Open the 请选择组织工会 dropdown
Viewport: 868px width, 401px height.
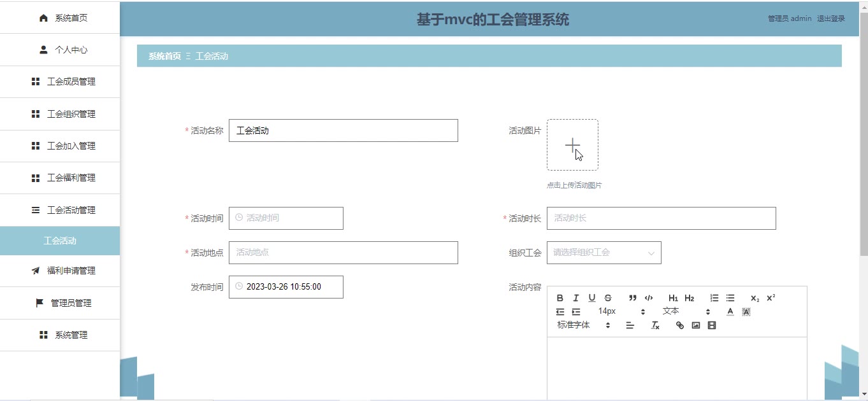[x=604, y=253]
